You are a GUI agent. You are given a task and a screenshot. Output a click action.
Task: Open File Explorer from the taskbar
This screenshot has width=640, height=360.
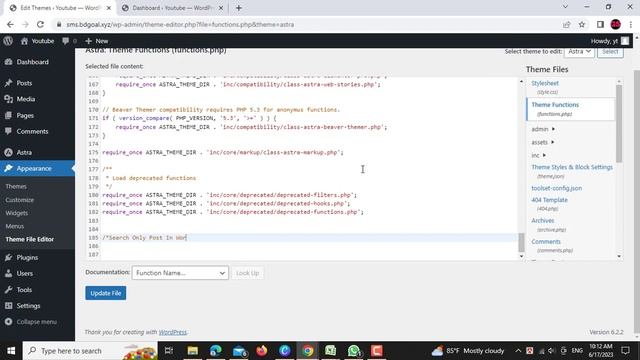(x=193, y=351)
